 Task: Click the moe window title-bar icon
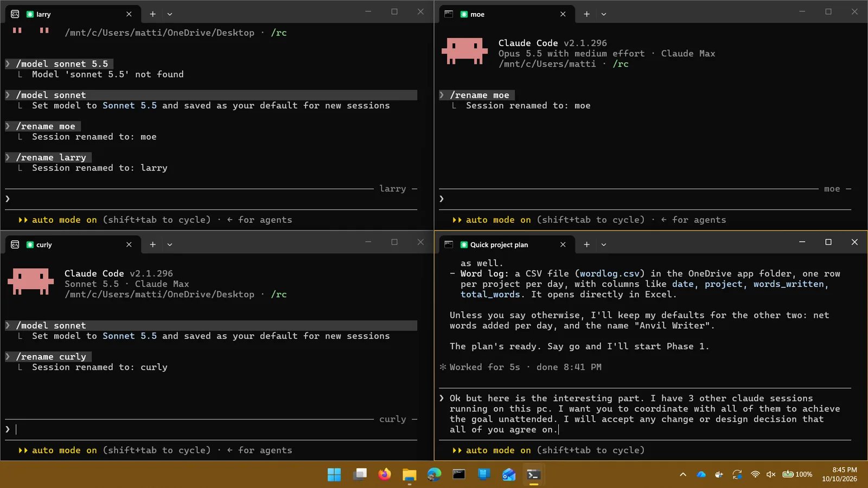(449, 14)
